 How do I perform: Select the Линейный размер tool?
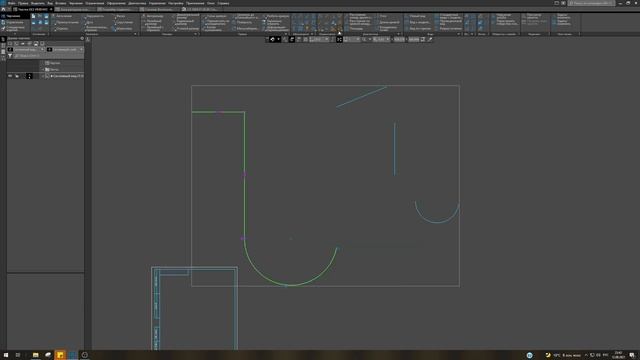tap(153, 22)
